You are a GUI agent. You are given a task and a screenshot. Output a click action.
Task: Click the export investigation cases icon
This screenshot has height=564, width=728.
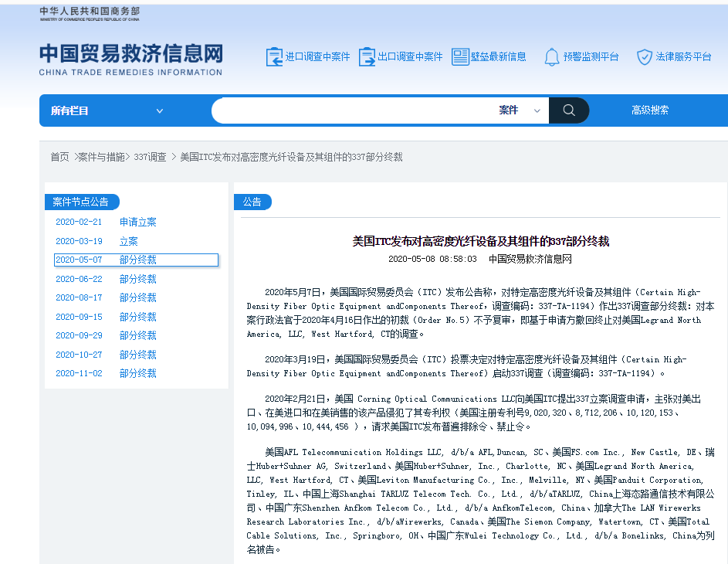click(367, 56)
